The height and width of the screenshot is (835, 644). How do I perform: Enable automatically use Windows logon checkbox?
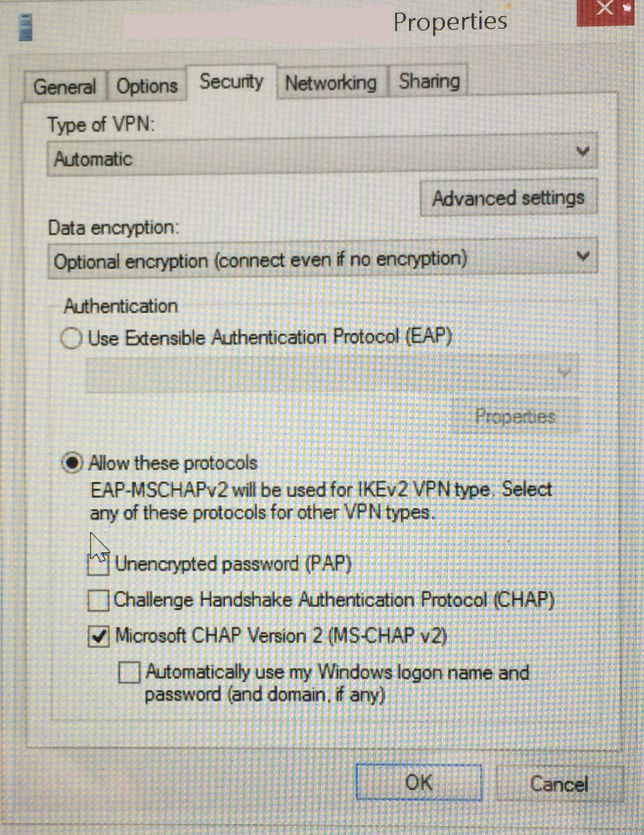pos(130,673)
